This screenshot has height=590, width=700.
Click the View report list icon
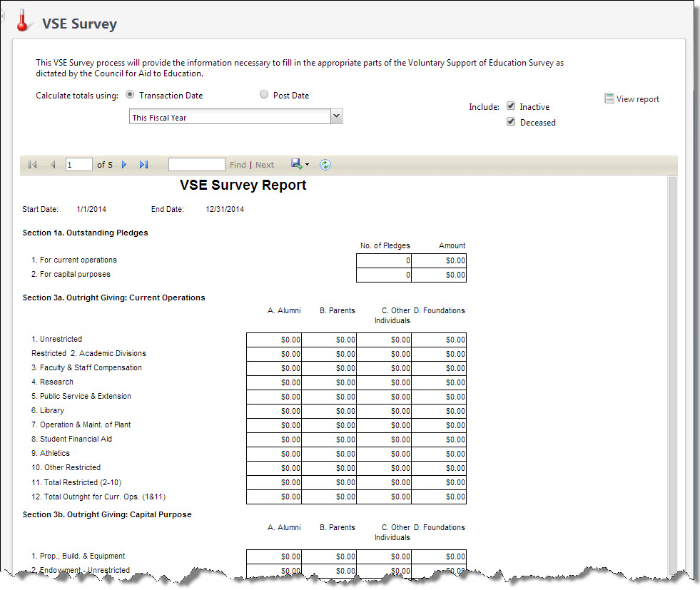pos(609,98)
